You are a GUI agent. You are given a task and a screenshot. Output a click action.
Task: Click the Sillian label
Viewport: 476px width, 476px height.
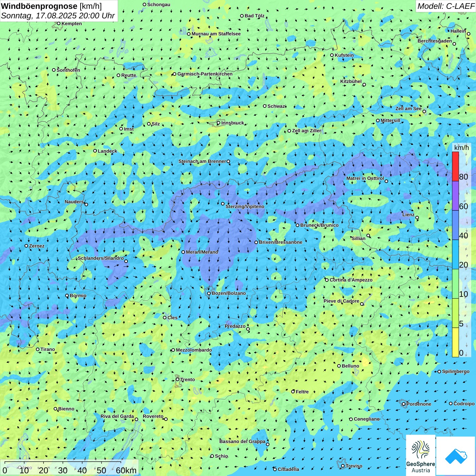tap(358, 238)
